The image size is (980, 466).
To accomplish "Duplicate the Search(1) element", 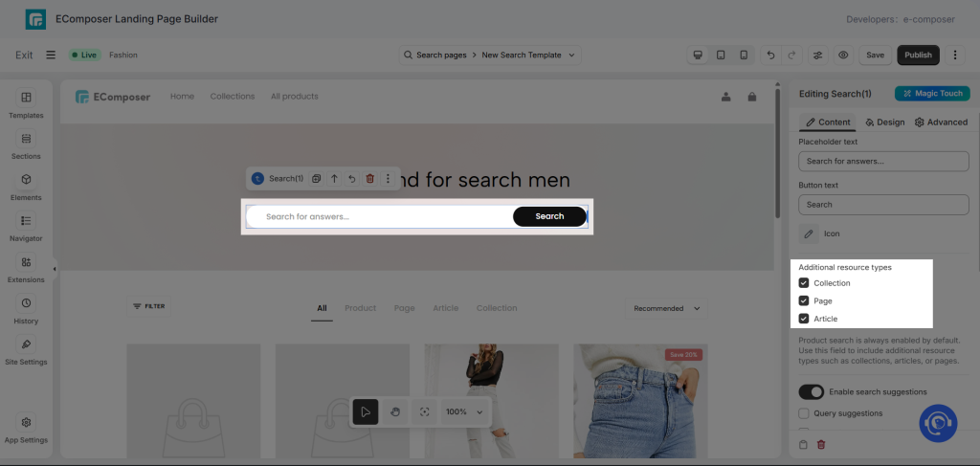I will pos(316,179).
